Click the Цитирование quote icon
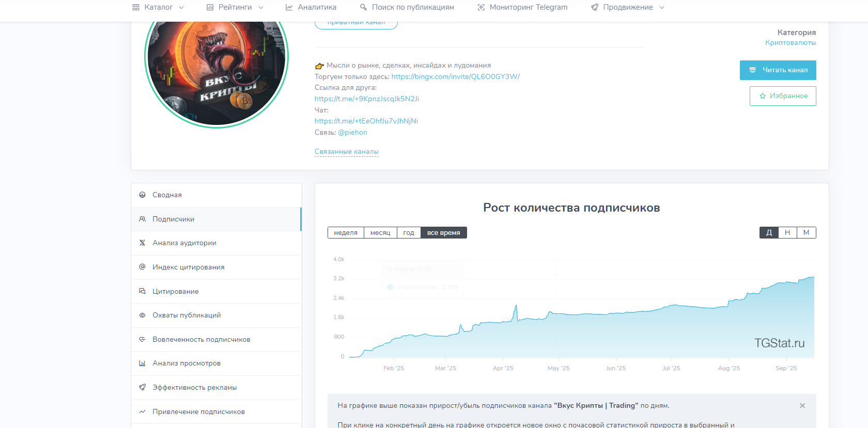This screenshot has width=868, height=428. (x=142, y=291)
